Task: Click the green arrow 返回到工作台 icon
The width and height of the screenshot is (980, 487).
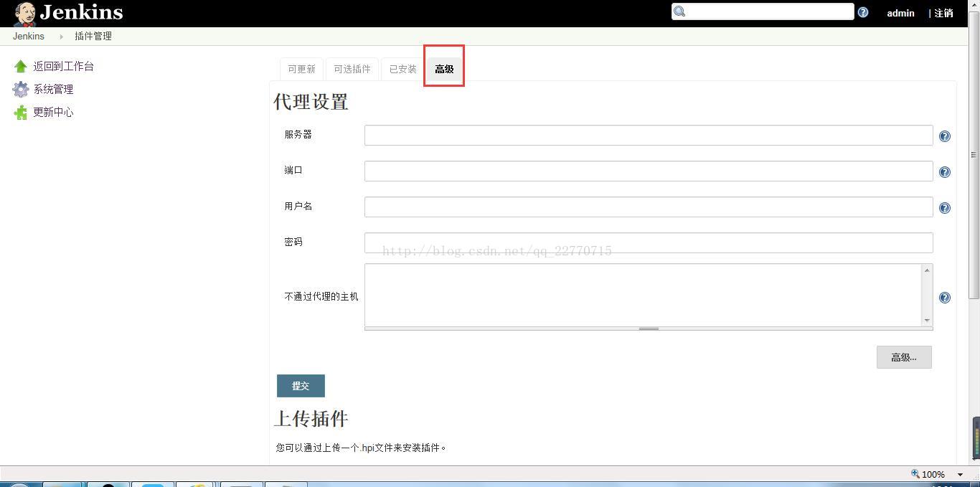Action: (20, 66)
